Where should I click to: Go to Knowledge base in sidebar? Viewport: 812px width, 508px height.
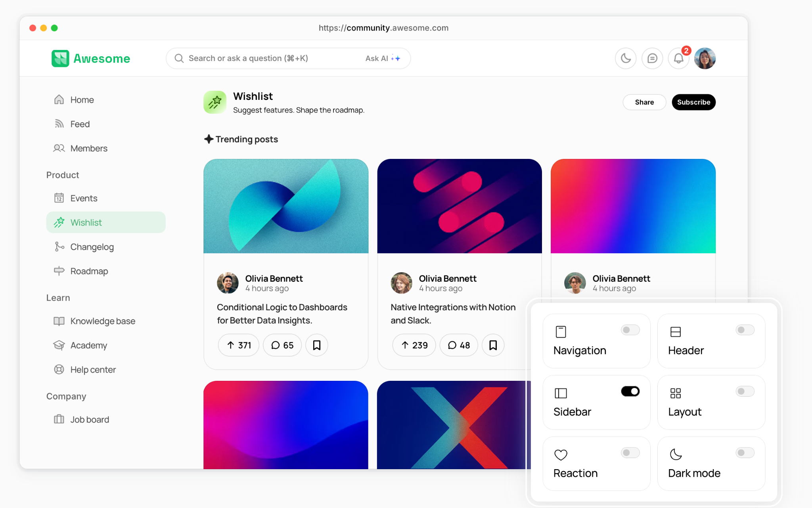pos(103,321)
